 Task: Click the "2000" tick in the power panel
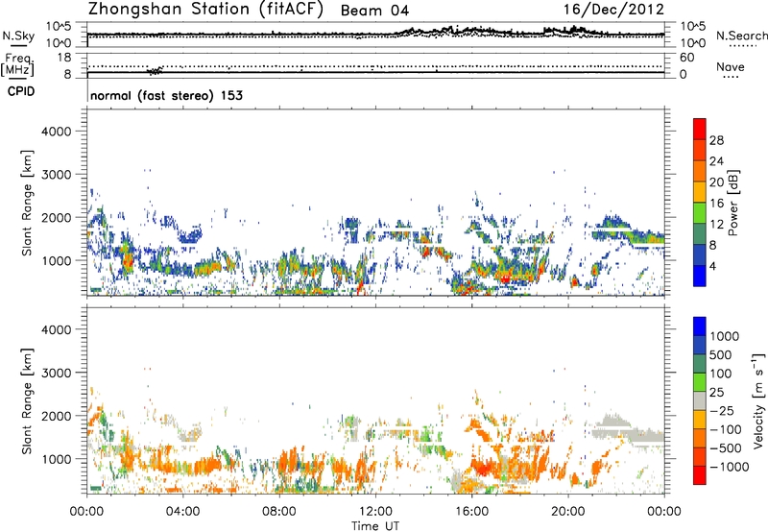57,217
